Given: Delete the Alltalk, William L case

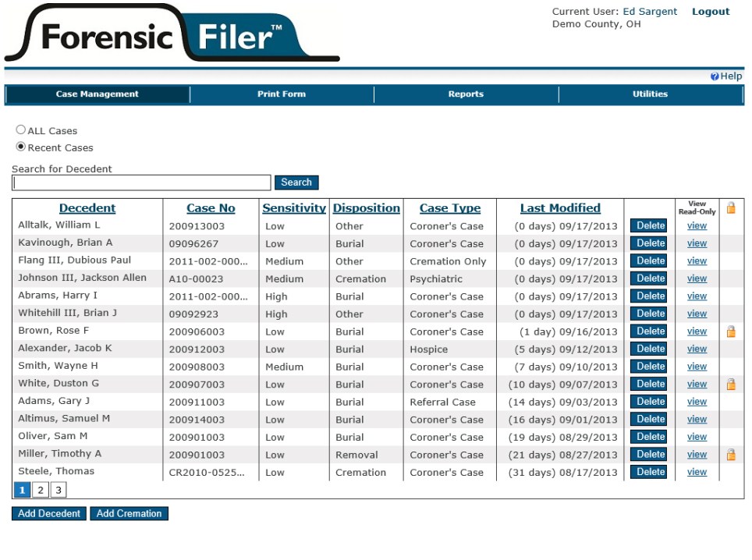Looking at the screenshot, I should 649,226.
